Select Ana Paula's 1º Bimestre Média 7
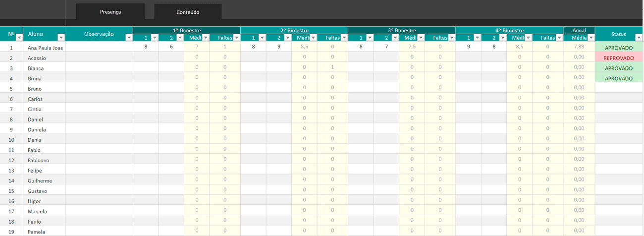Image resolution: width=644 pixels, height=236 pixels. pos(197,47)
